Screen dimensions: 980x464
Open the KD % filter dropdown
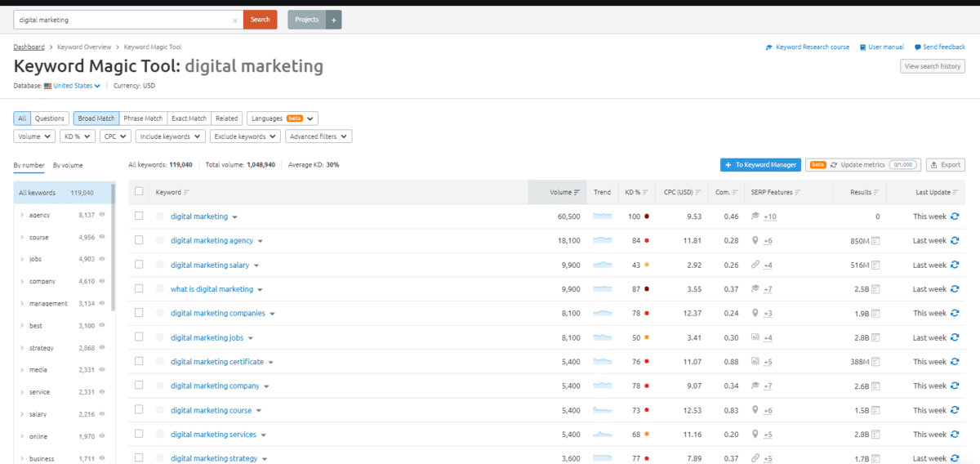pyautogui.click(x=78, y=136)
